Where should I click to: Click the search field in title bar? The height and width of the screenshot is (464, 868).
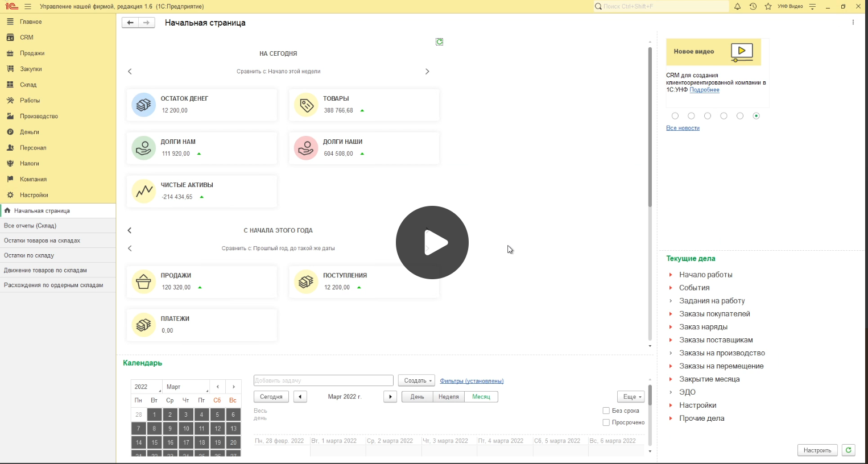[660, 6]
